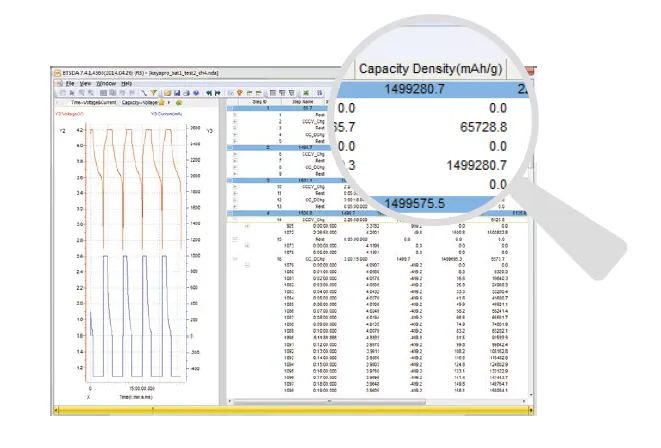Click the save (floppy disk) toolbar icon
The width and height of the screenshot is (661, 448).
[175, 92]
